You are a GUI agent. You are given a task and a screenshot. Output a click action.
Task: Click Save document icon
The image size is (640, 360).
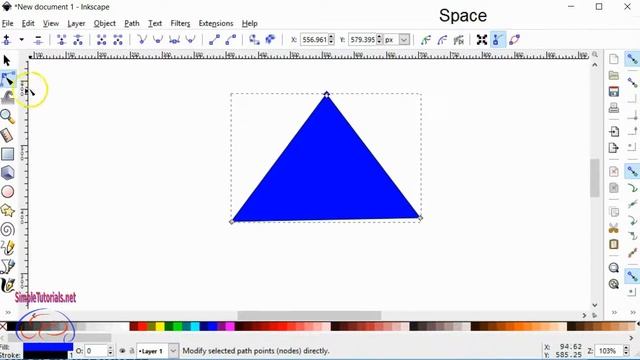click(613, 91)
